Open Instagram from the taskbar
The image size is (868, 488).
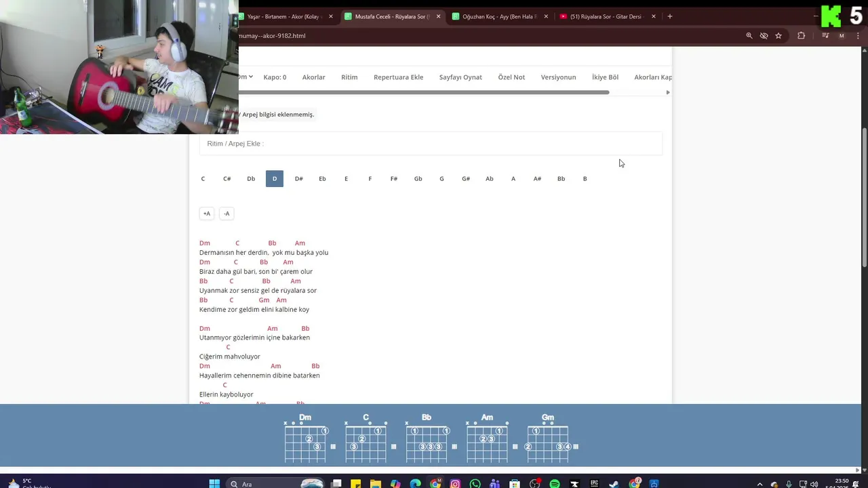[455, 483]
